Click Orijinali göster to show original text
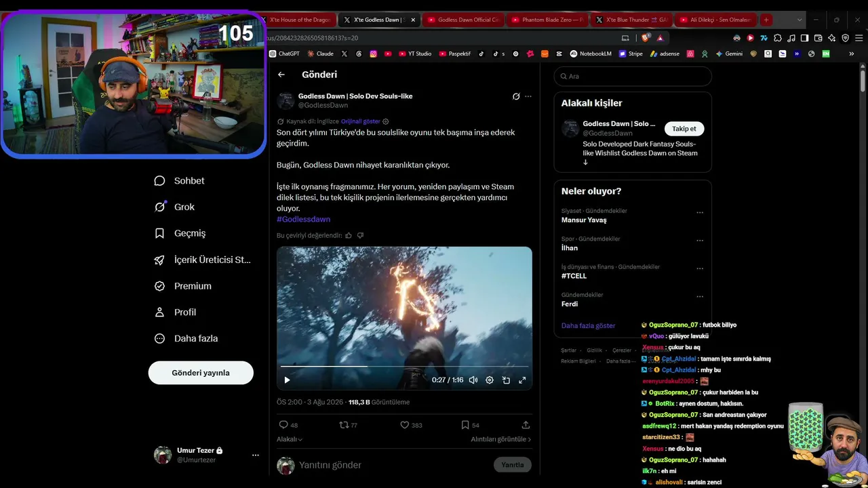Viewport: 868px width, 488px height. (361, 121)
